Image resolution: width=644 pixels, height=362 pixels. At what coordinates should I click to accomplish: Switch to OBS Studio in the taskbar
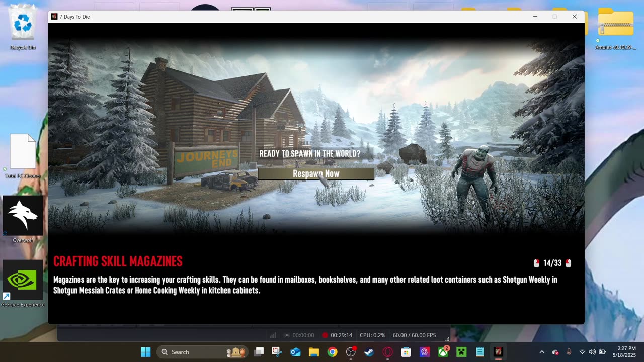(x=351, y=352)
